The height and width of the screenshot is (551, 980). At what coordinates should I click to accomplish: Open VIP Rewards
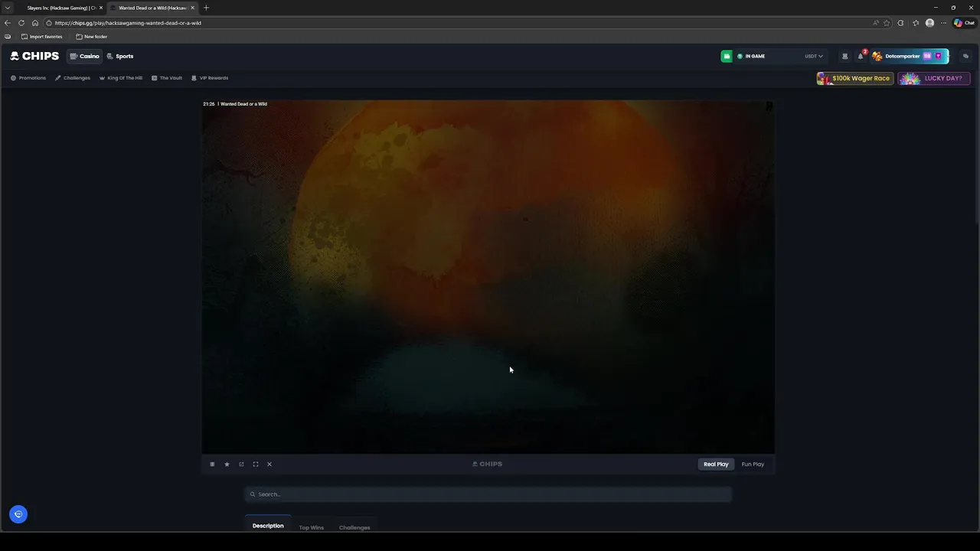click(x=210, y=78)
